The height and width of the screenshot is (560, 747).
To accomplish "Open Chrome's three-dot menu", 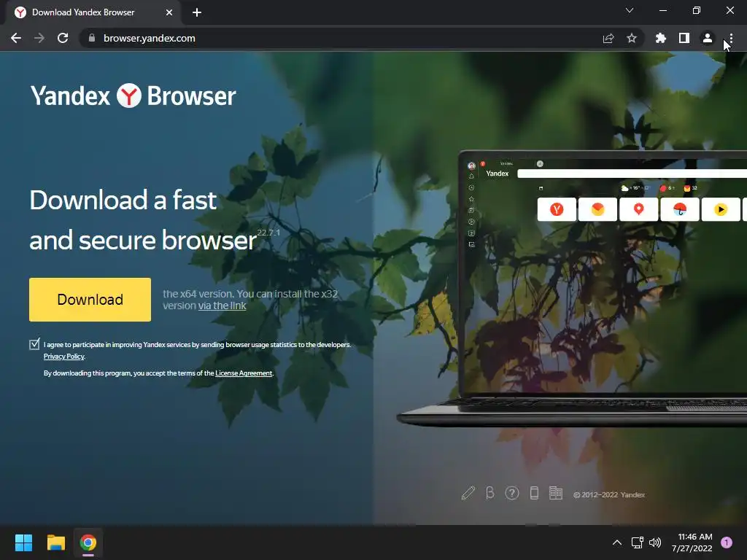I will (x=731, y=38).
